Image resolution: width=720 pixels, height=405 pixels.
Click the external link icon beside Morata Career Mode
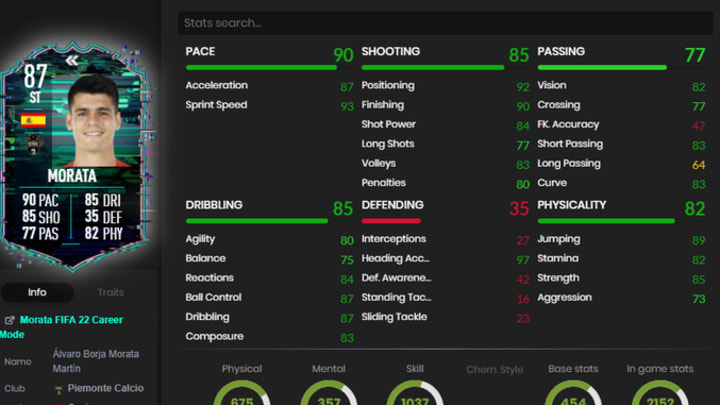click(10, 320)
